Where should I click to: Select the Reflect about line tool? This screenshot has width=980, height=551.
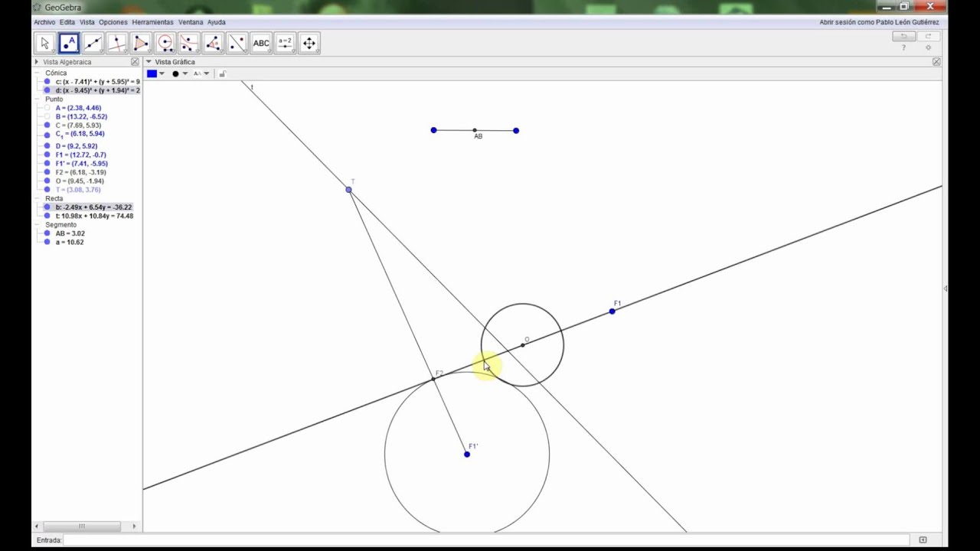[237, 43]
